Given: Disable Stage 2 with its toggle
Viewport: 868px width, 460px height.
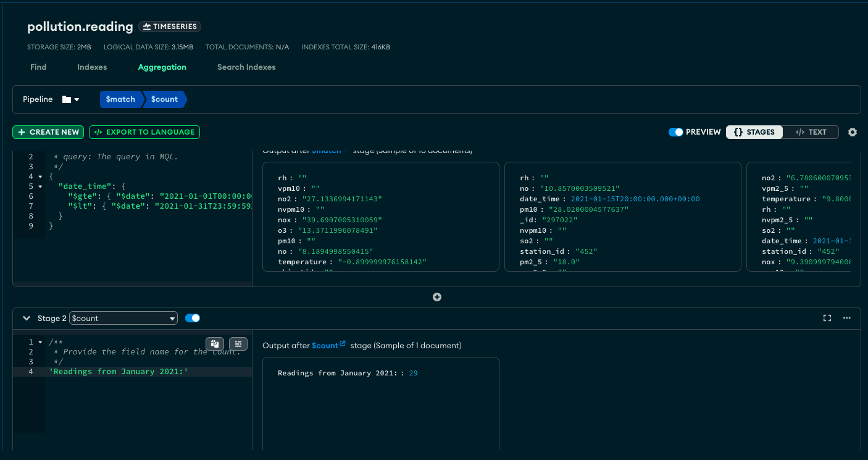Looking at the screenshot, I should click(x=192, y=318).
